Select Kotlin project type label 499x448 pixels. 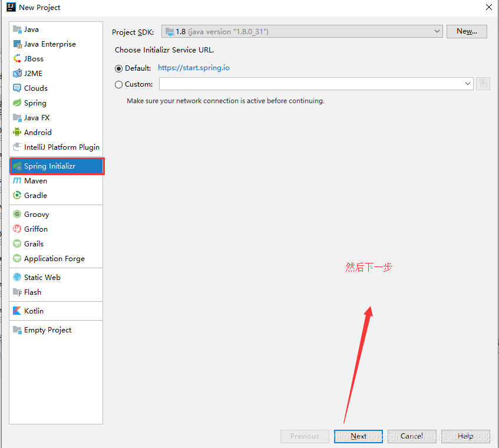(x=34, y=311)
